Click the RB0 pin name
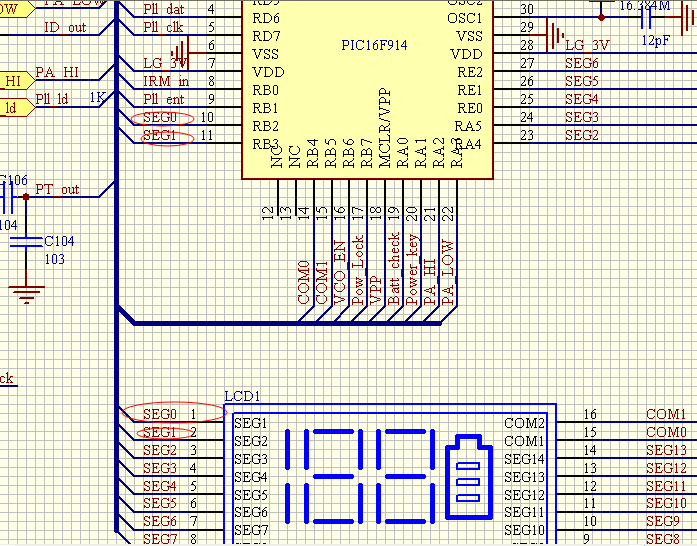Image resolution: width=697 pixels, height=546 pixels. (x=265, y=90)
